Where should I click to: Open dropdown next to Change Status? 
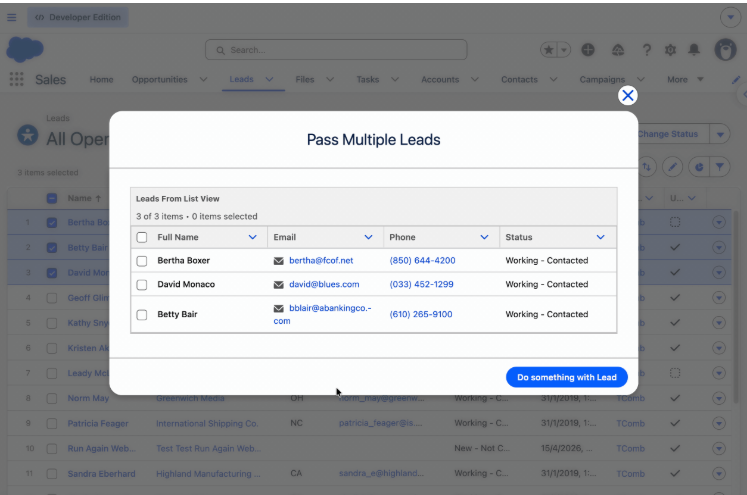point(720,134)
